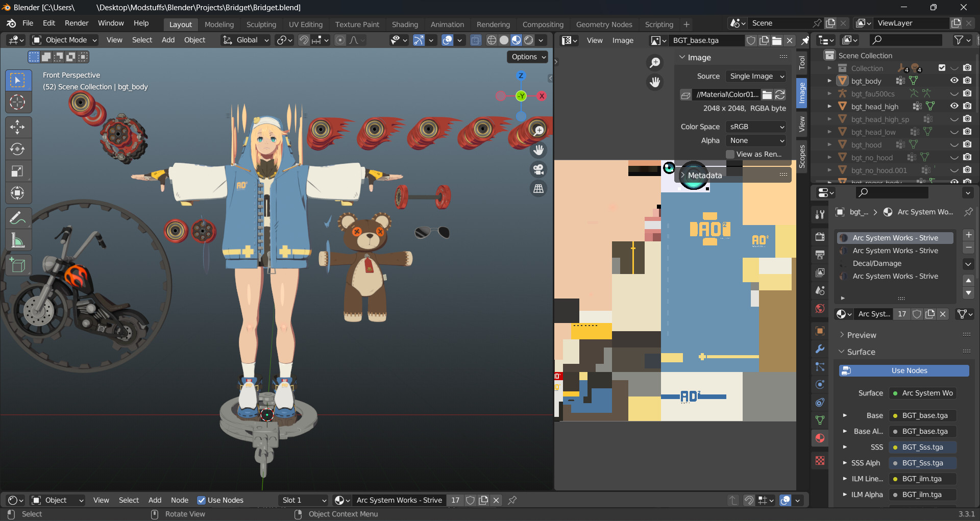
Task: Disable render visibility for bgt_fau500cs
Action: click(x=968, y=93)
